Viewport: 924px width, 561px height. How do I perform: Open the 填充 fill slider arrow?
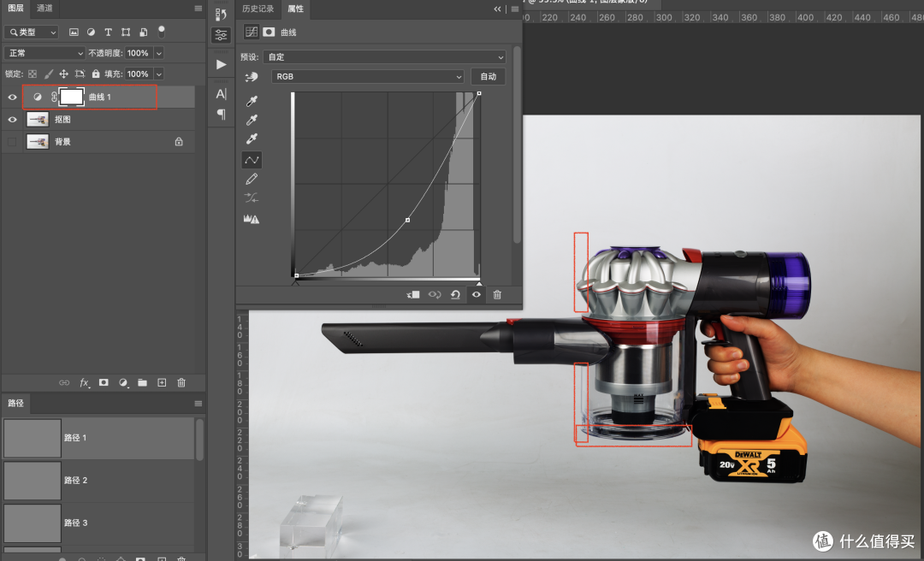[158, 74]
